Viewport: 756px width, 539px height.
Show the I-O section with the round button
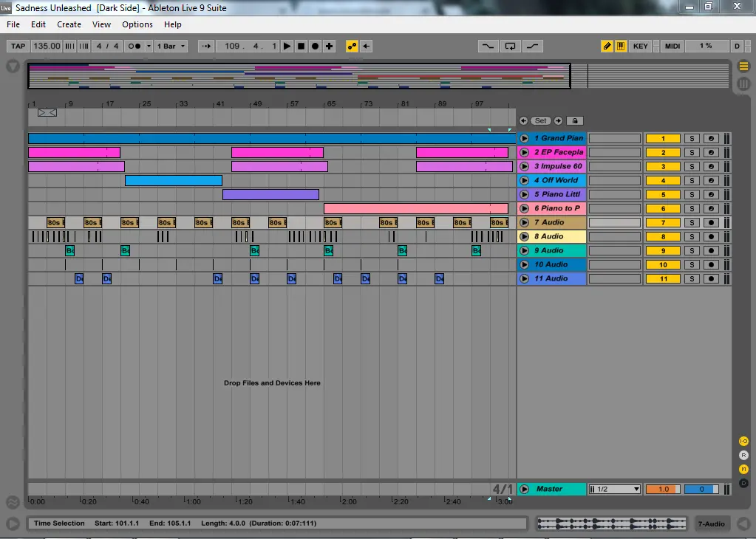[x=743, y=441]
